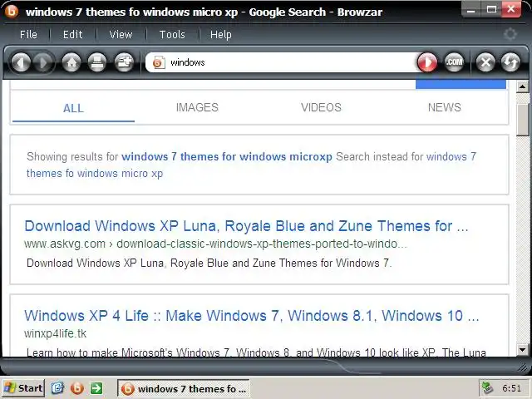The height and width of the screenshot is (399, 532).
Task: Click the system tray network icon
Action: pyautogui.click(x=488, y=388)
